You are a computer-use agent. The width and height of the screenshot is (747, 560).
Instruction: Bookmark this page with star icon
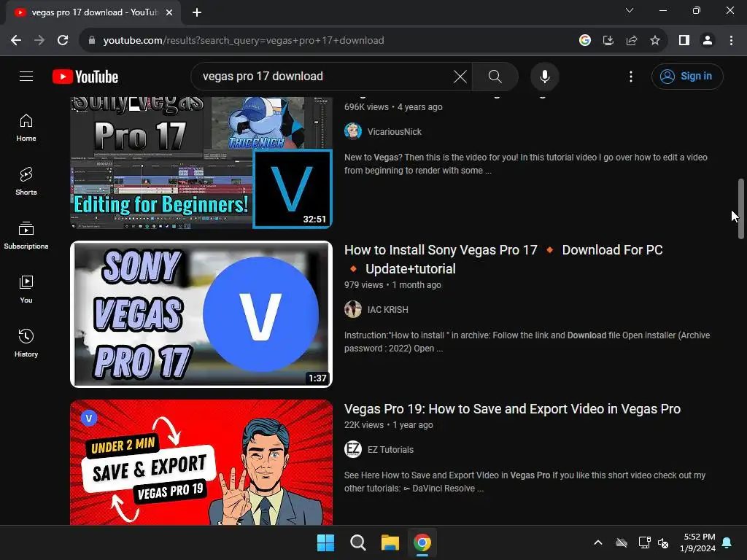point(655,40)
